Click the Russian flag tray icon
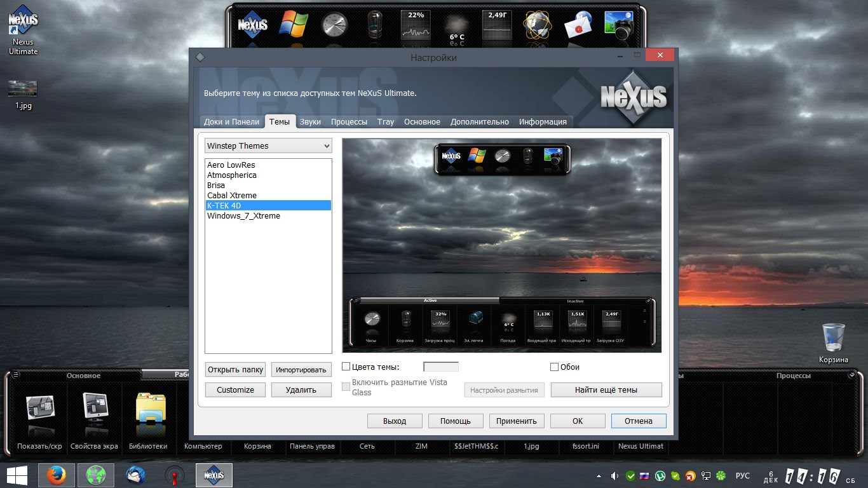868x488 pixels. [645, 475]
